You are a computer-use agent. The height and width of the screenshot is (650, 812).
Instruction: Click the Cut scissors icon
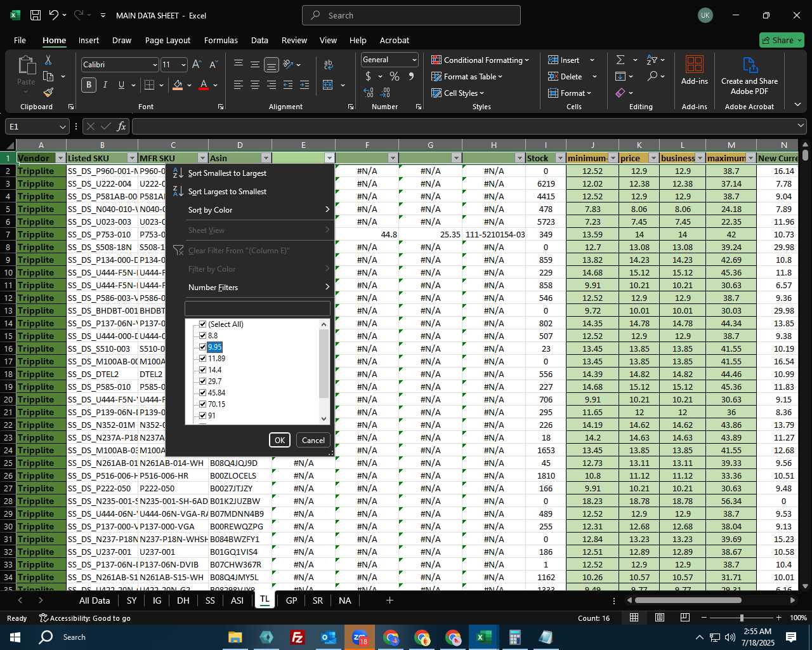tap(48, 60)
